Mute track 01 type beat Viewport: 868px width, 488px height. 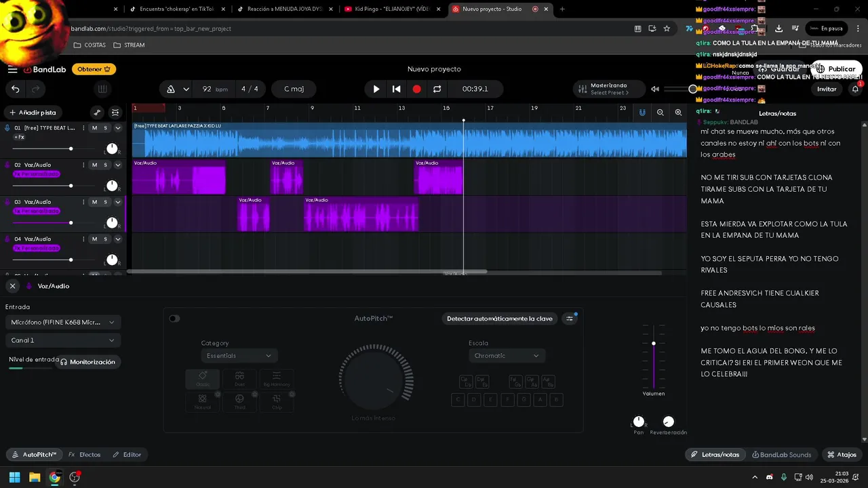point(94,128)
